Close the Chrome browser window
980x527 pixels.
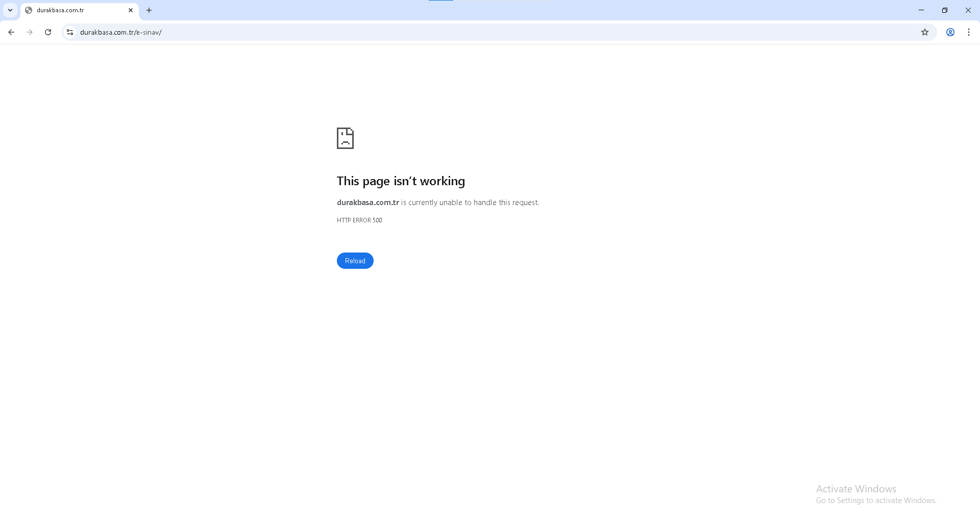[x=968, y=10]
